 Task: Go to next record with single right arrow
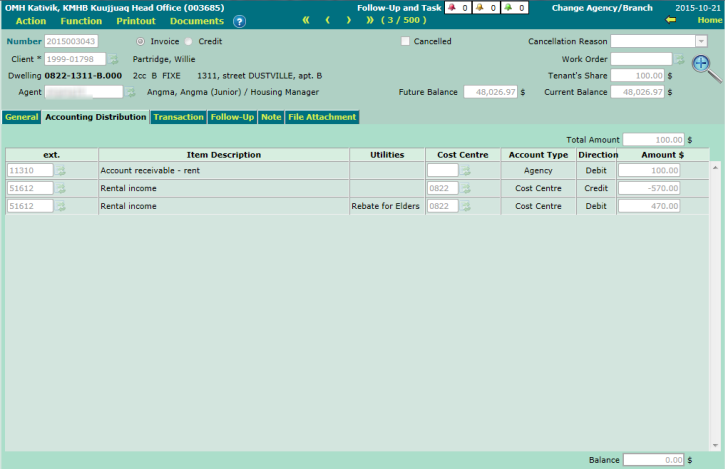(348, 21)
